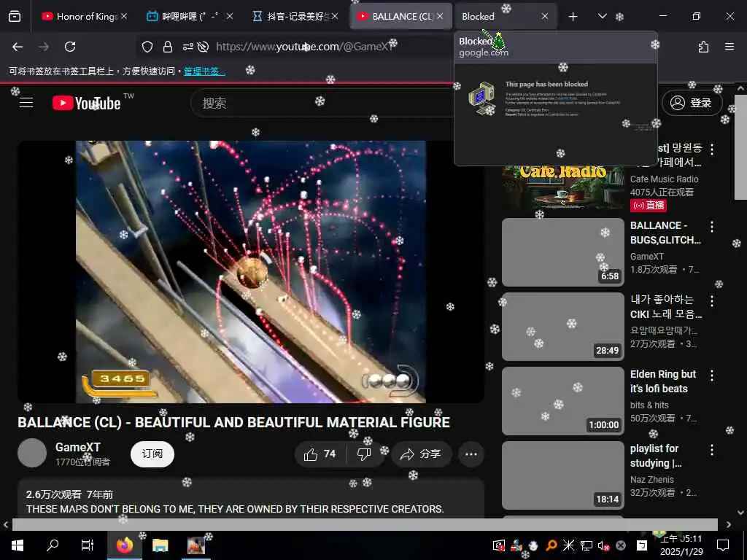Click the Firefox taskbar icon
The width and height of the screenshot is (747, 560).
[124, 545]
